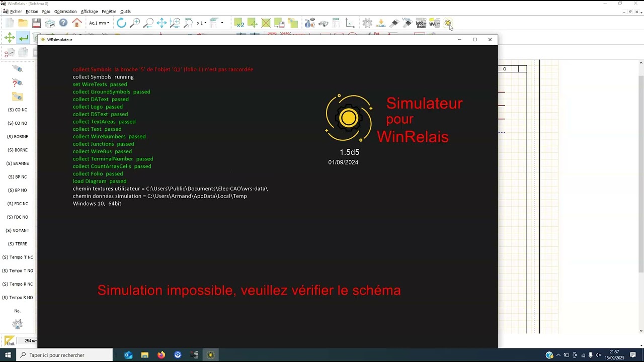This screenshot has width=644, height=362.
Task: Open the Windows notification center
Action: [x=633, y=355]
